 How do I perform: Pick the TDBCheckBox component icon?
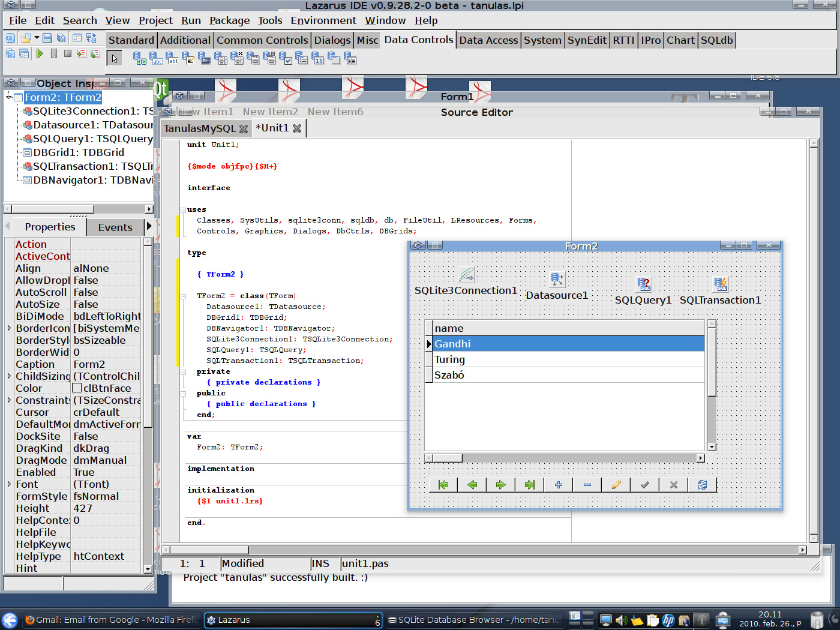(x=286, y=58)
